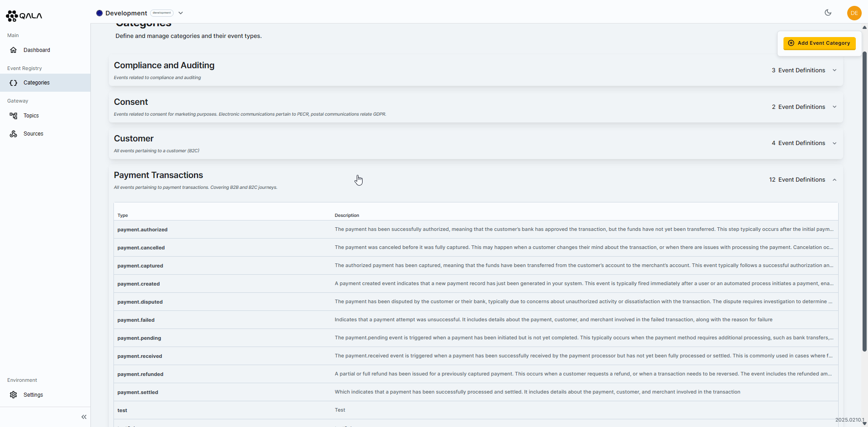Click the Description column header

coord(347,216)
